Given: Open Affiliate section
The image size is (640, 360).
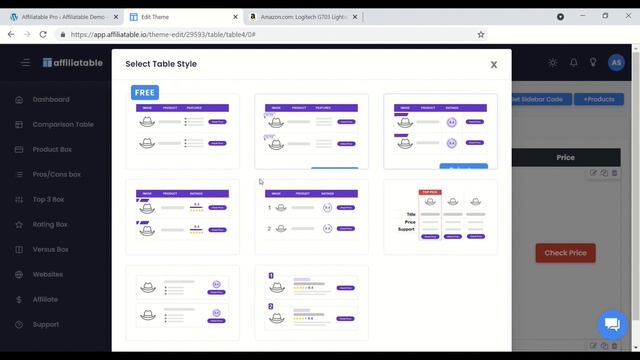Looking at the screenshot, I should (45, 300).
